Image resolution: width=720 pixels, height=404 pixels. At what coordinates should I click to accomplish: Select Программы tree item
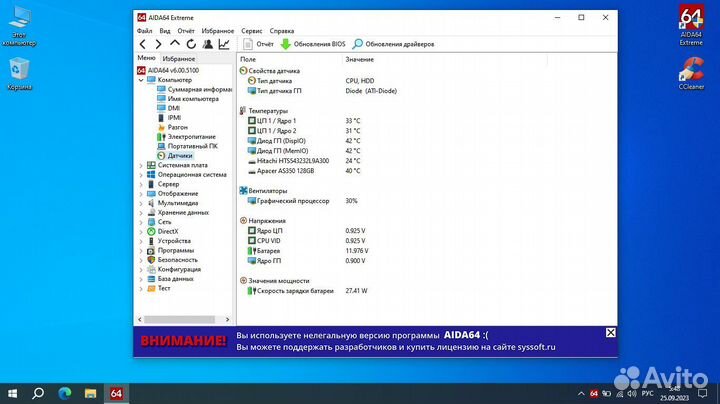pos(170,251)
